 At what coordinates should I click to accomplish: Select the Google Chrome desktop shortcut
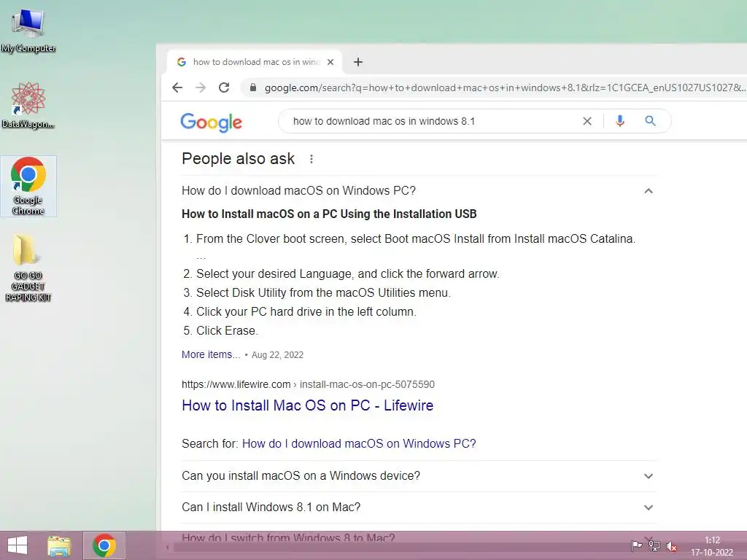[x=28, y=186]
